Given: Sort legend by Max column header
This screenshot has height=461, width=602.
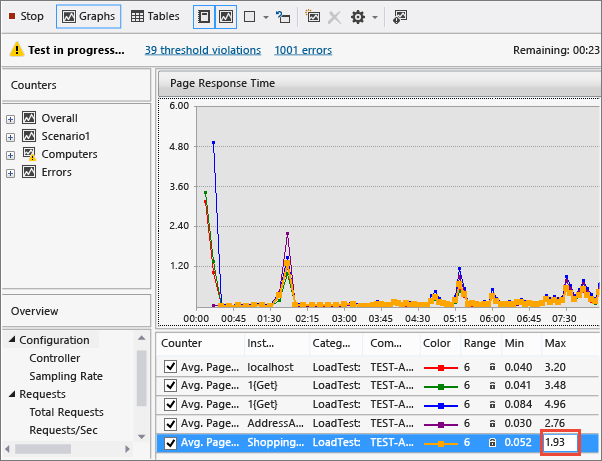Looking at the screenshot, I should 571,343.
